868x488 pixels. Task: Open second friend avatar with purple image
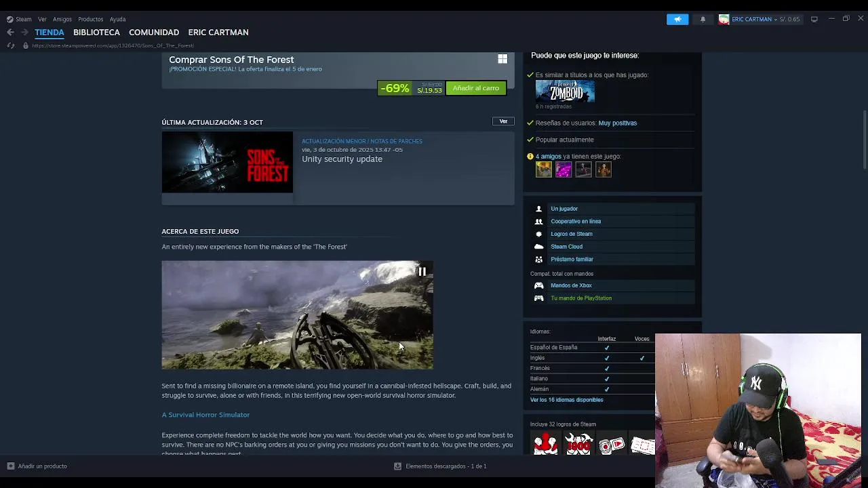(564, 169)
